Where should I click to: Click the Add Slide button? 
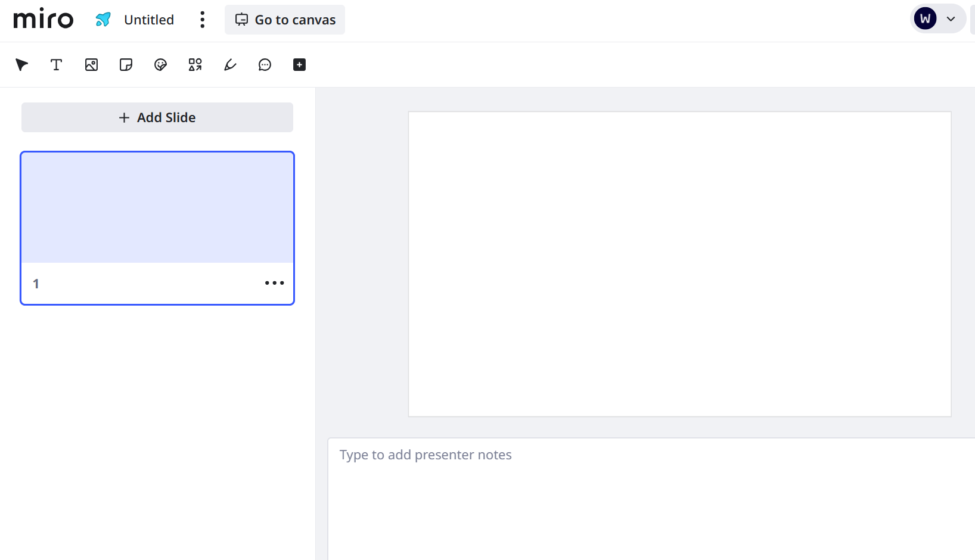[157, 117]
